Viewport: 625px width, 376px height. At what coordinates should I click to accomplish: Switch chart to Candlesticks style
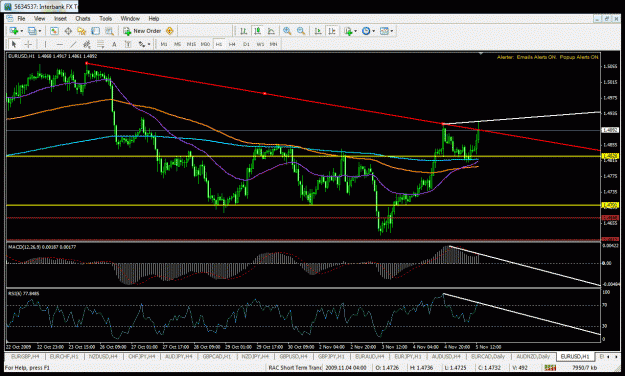[257, 31]
